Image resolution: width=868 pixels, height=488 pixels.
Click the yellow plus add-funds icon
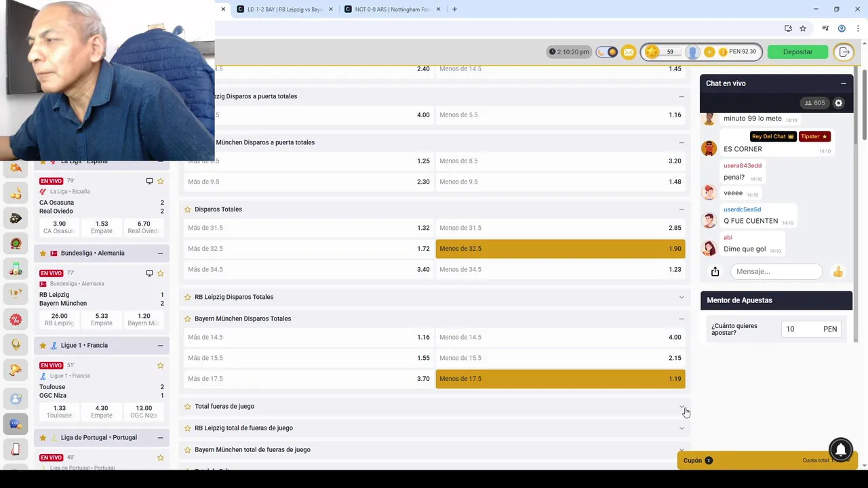[709, 52]
